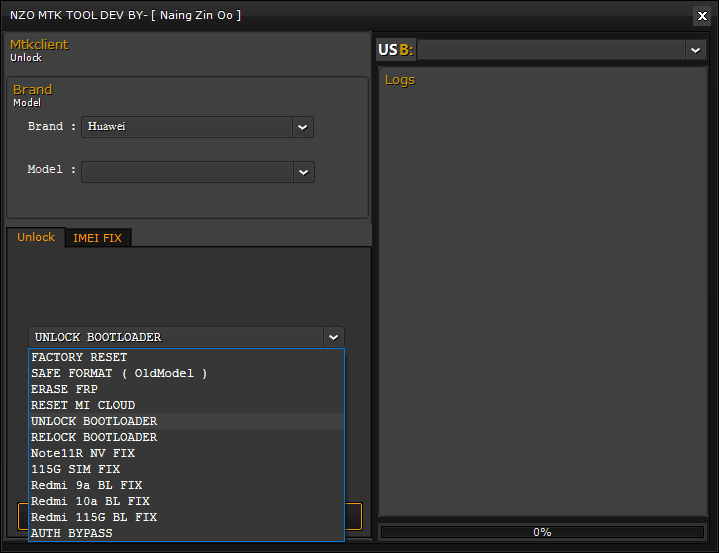This screenshot has height=553, width=719.
Task: Open the Brand dropdown showing Huawei
Action: tap(302, 127)
